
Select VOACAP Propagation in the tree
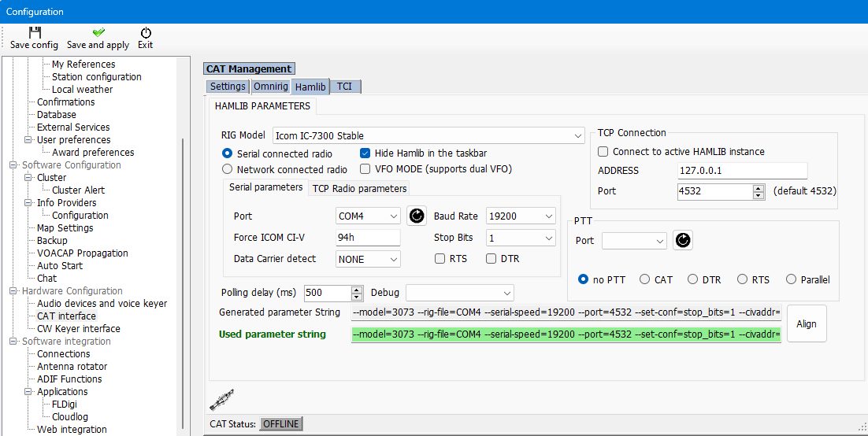(83, 253)
